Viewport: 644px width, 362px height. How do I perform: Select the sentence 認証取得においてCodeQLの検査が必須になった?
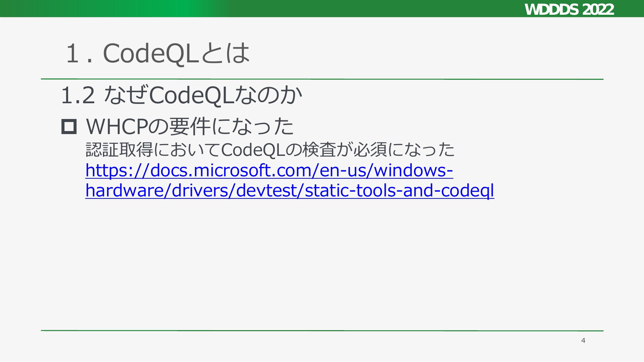[x=270, y=149]
